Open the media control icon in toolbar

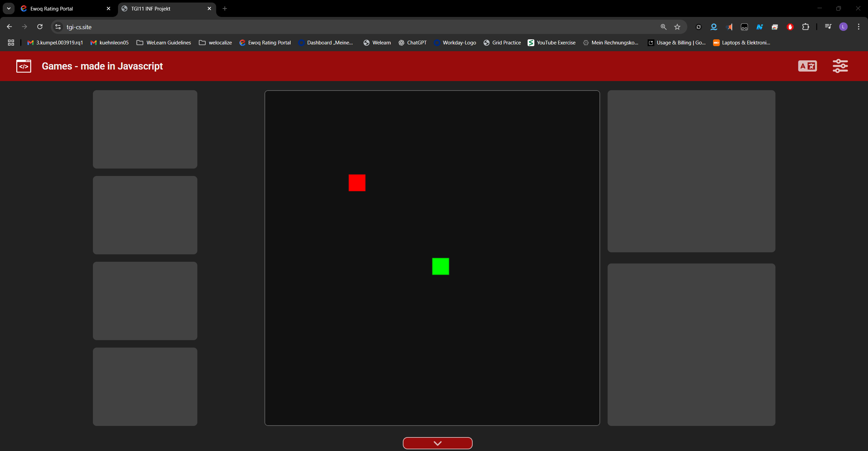click(828, 27)
